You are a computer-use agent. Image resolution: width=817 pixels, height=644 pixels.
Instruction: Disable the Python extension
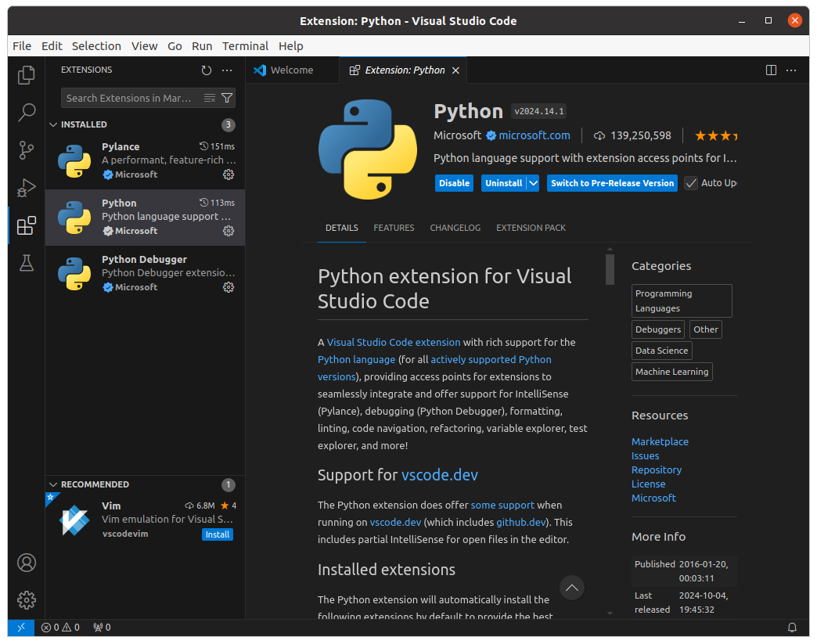pos(454,183)
